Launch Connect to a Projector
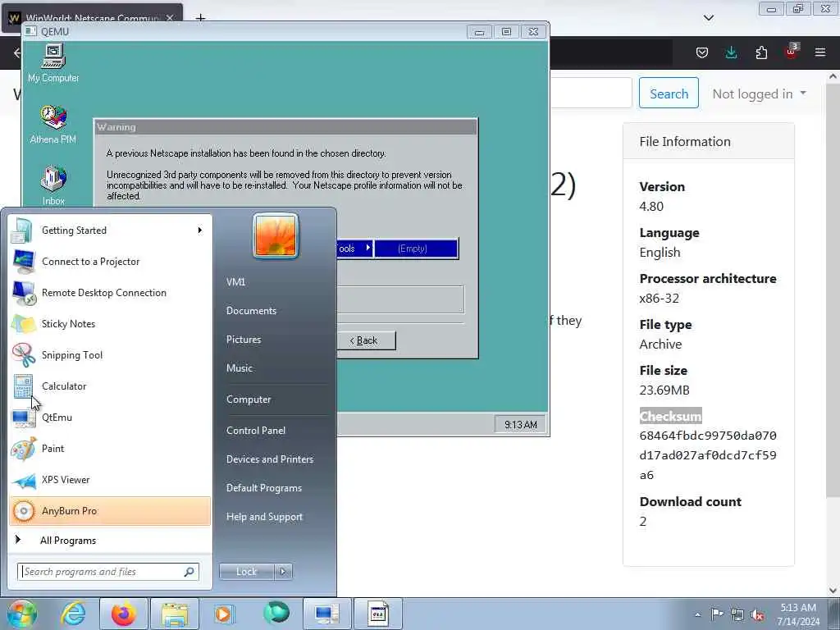 (110, 262)
